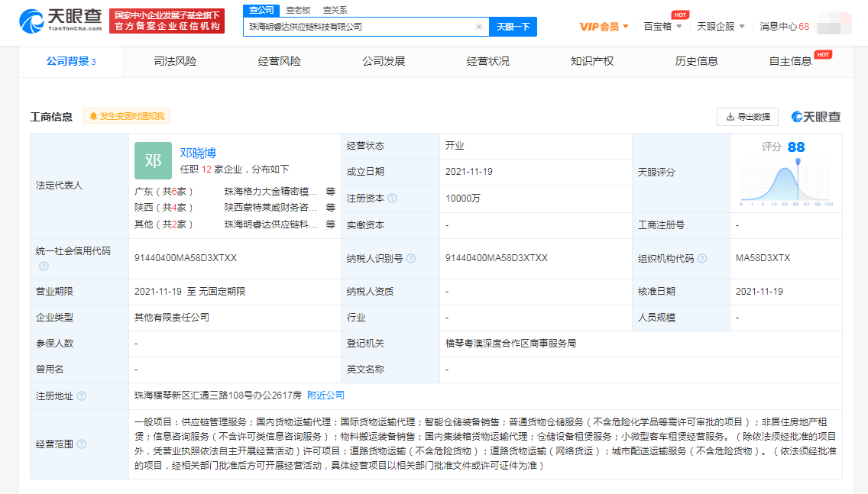The height and width of the screenshot is (494, 868).
Task: Click the bell icon on 发生变更时通知我
Action: coord(94,116)
